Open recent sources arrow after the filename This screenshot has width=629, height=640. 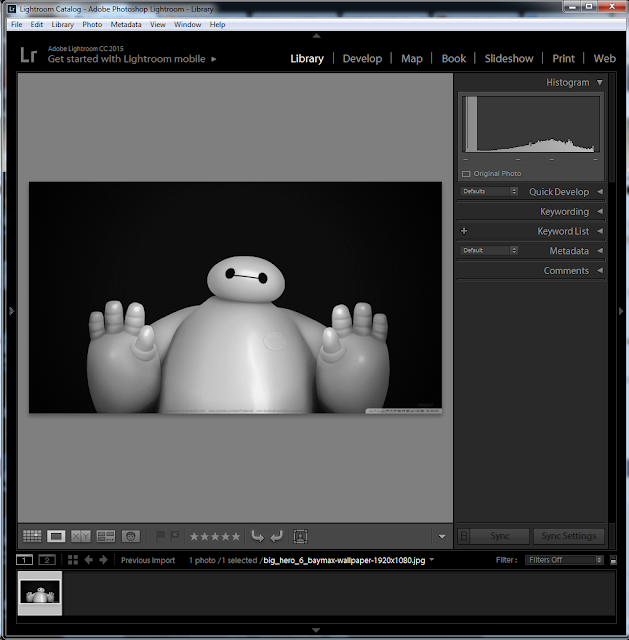tap(431, 560)
